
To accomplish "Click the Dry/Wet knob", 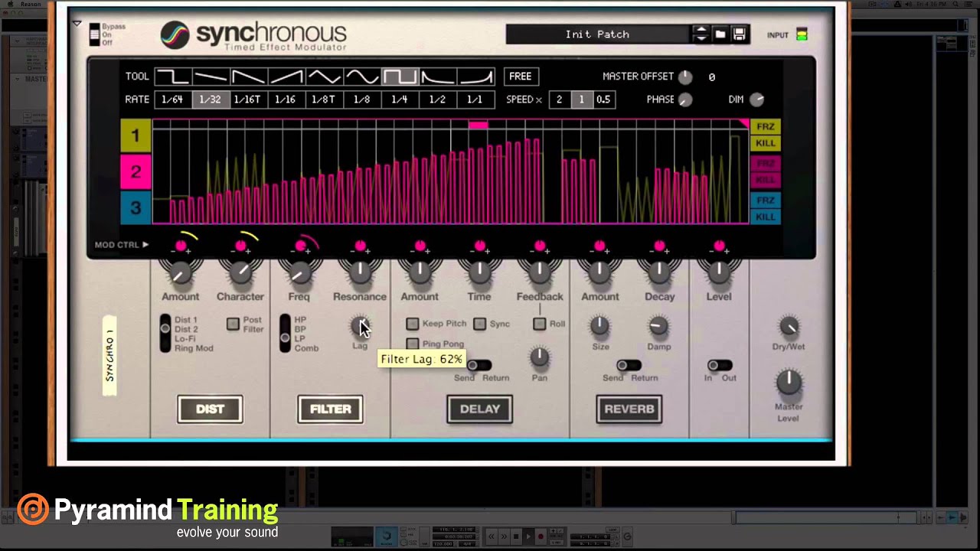I will (x=789, y=327).
